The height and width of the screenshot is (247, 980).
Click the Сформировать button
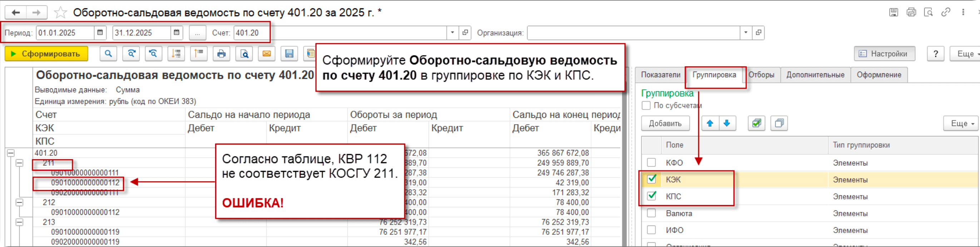click(46, 54)
